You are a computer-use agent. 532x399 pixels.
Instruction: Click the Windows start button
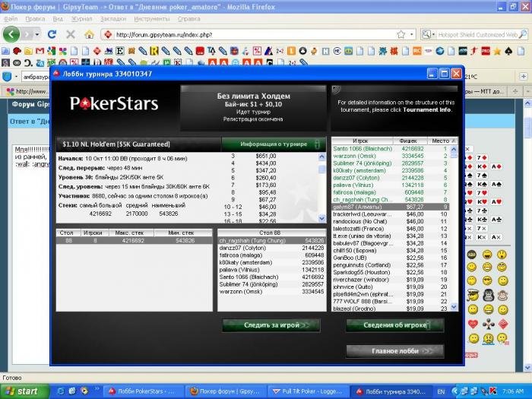pyautogui.click(x=25, y=391)
